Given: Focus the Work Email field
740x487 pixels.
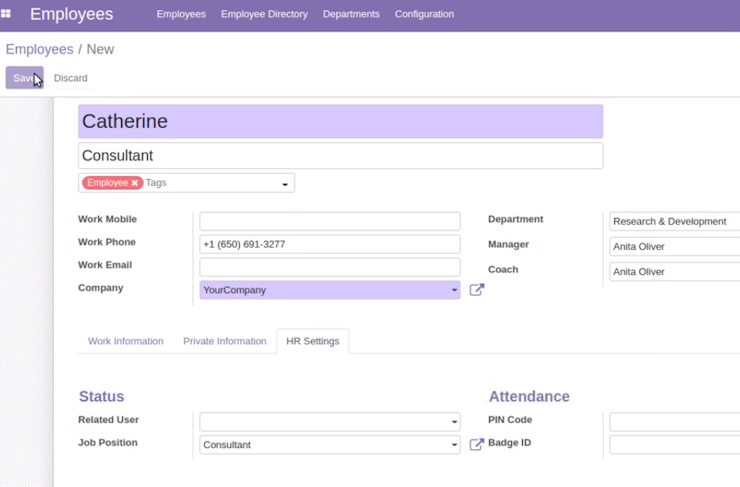Looking at the screenshot, I should tap(330, 267).
